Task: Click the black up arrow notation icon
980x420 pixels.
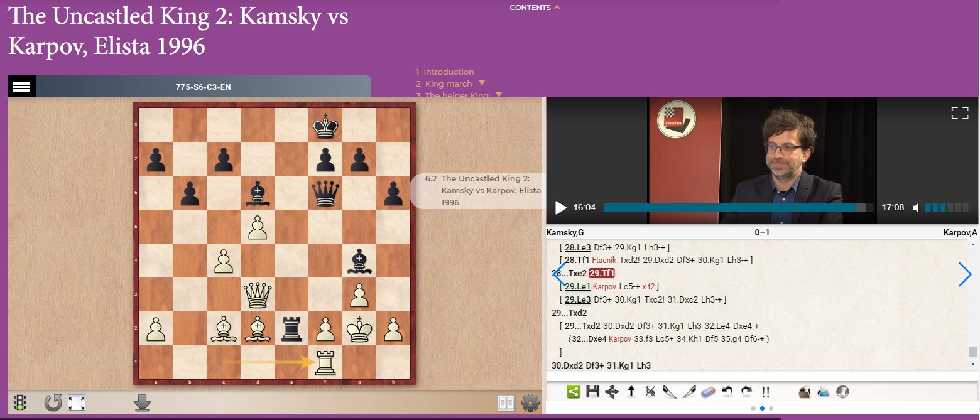Action: coord(631,392)
